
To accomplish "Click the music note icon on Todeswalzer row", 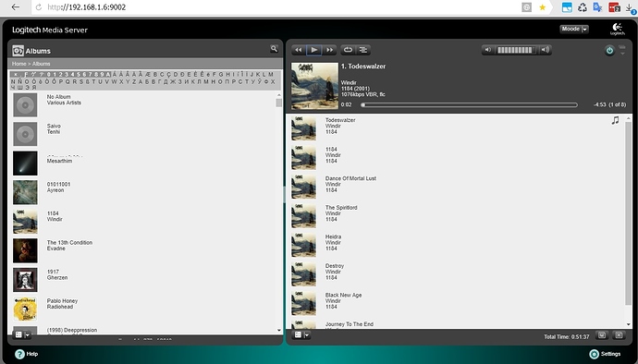I will [615, 120].
